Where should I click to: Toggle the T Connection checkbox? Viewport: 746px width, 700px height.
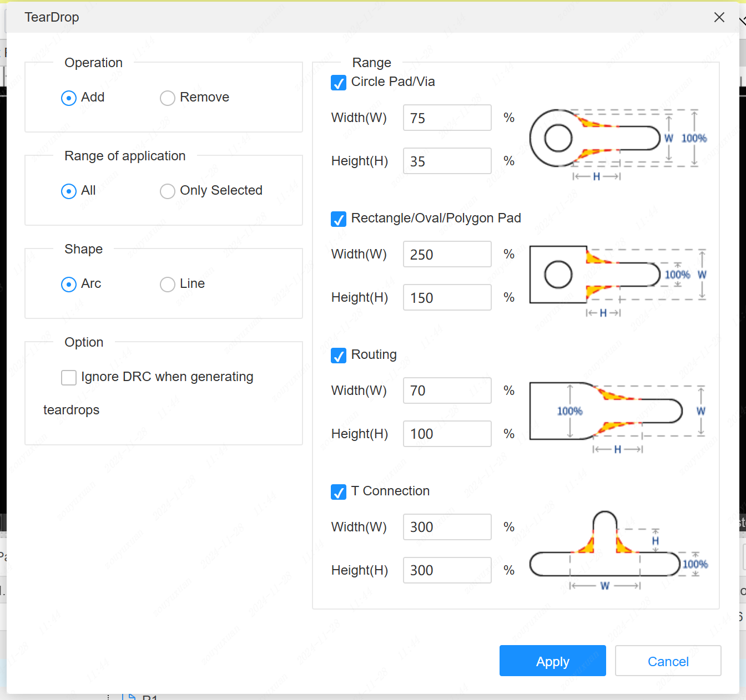(339, 492)
